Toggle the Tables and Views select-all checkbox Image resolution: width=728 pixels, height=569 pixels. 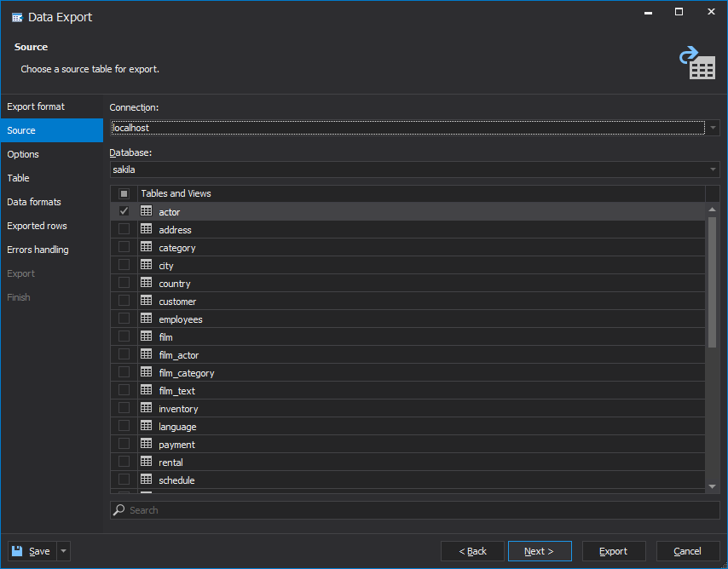(x=124, y=193)
